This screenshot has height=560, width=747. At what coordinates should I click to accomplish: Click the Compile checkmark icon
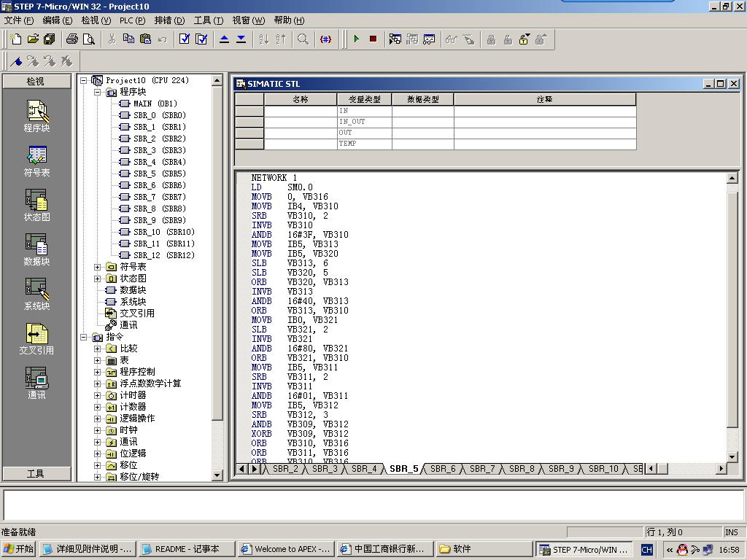[185, 39]
